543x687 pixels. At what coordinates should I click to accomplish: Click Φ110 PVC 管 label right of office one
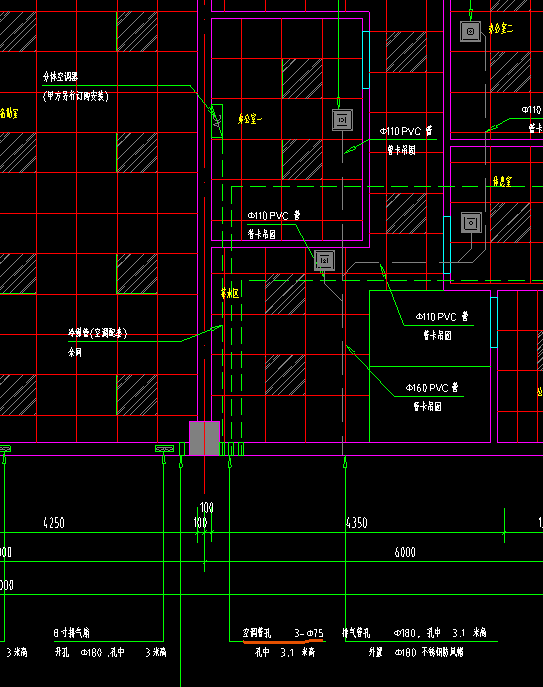(x=406, y=131)
